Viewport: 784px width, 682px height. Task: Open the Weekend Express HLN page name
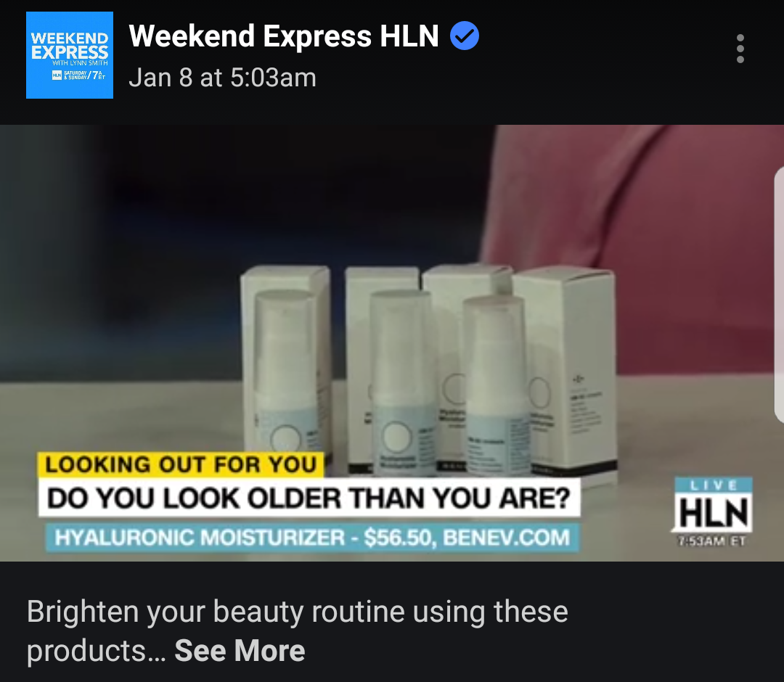[x=284, y=36]
